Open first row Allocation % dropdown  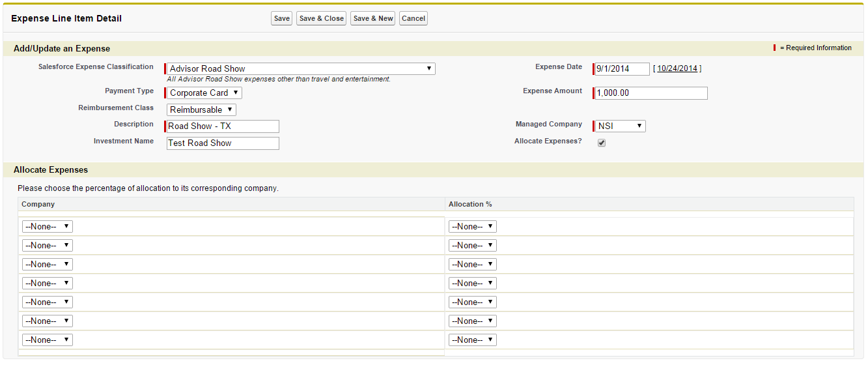pos(473,226)
